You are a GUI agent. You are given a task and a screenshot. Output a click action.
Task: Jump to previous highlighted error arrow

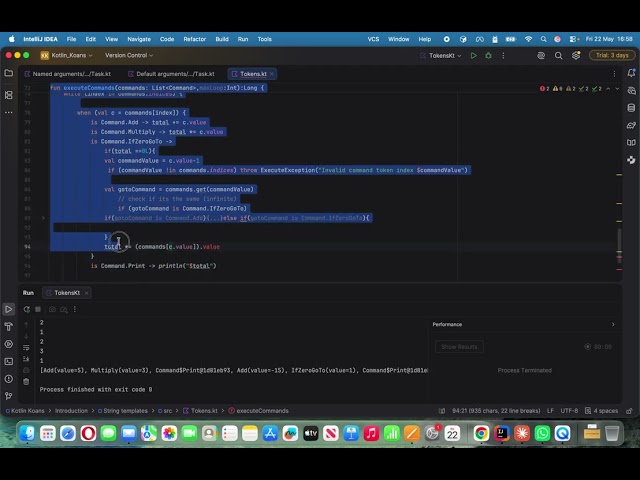608,89
